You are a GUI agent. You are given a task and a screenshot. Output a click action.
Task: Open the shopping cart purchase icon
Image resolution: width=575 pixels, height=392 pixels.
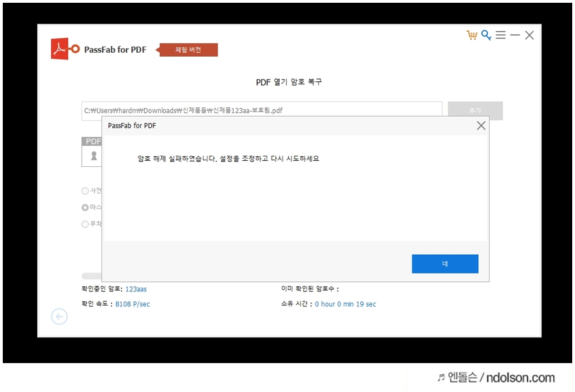472,35
